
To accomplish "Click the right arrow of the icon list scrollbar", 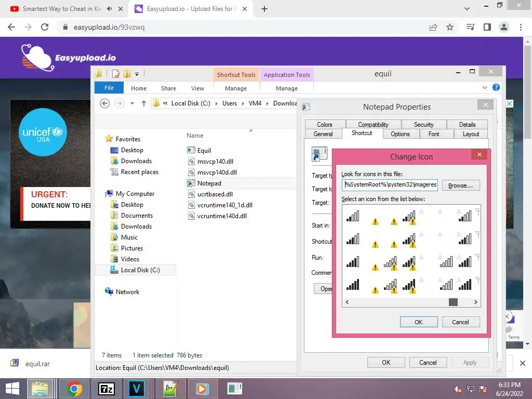I will (x=476, y=302).
